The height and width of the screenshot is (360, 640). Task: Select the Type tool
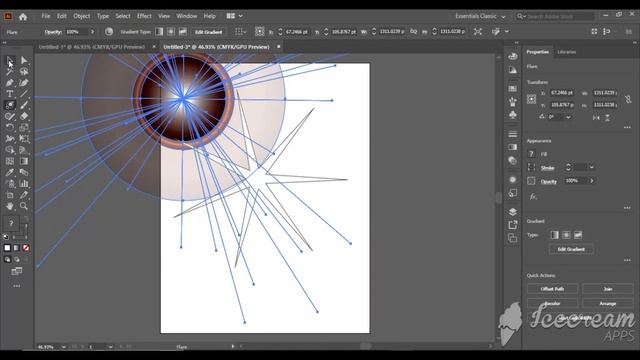coord(9,94)
